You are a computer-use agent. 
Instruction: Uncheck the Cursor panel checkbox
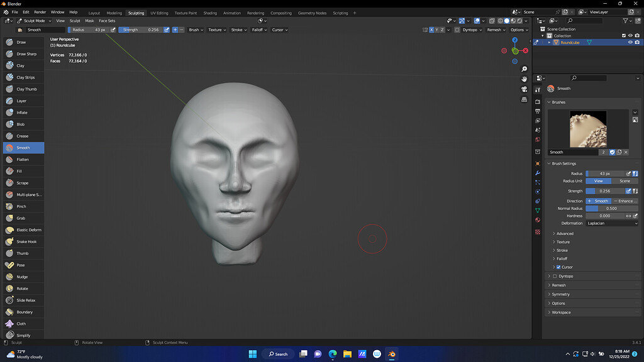point(560,267)
